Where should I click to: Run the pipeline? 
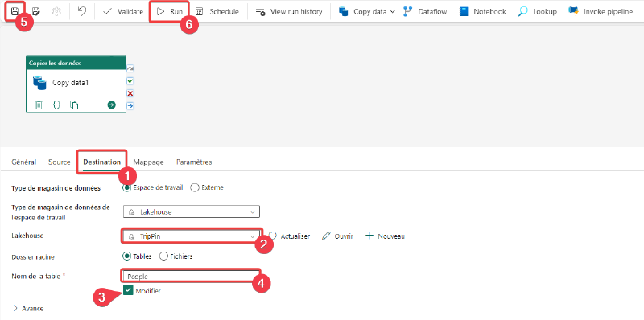click(170, 11)
